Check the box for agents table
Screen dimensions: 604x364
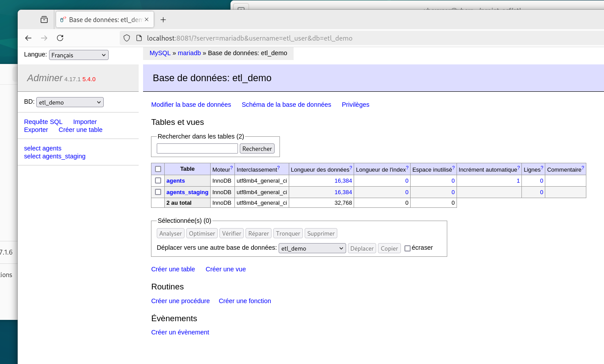158,180
